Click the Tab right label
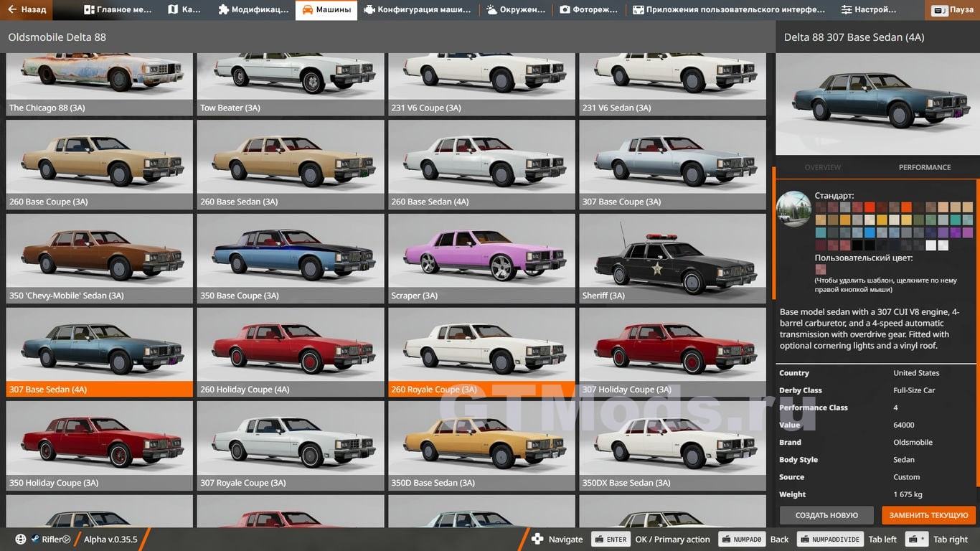The height and width of the screenshot is (551, 980). 951,540
